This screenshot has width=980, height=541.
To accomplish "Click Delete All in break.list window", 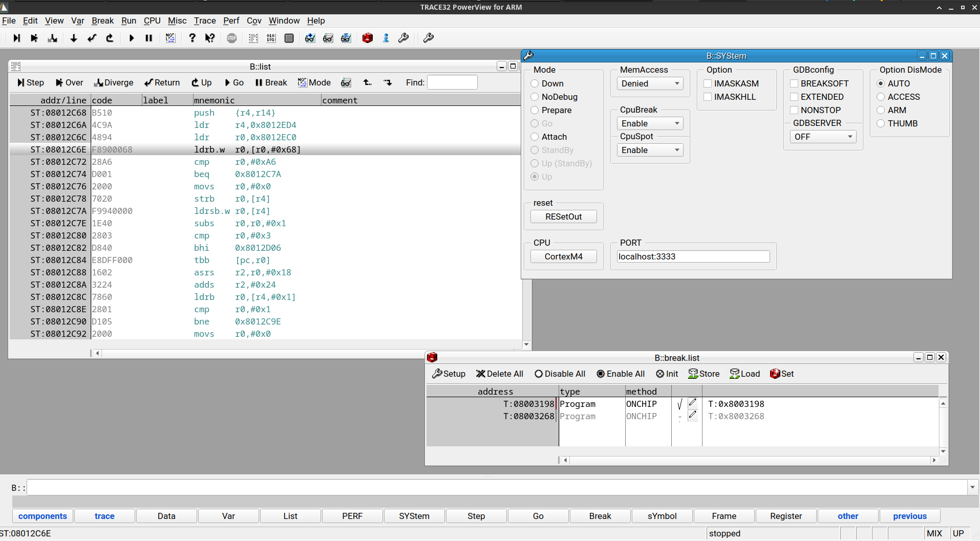I will point(499,374).
